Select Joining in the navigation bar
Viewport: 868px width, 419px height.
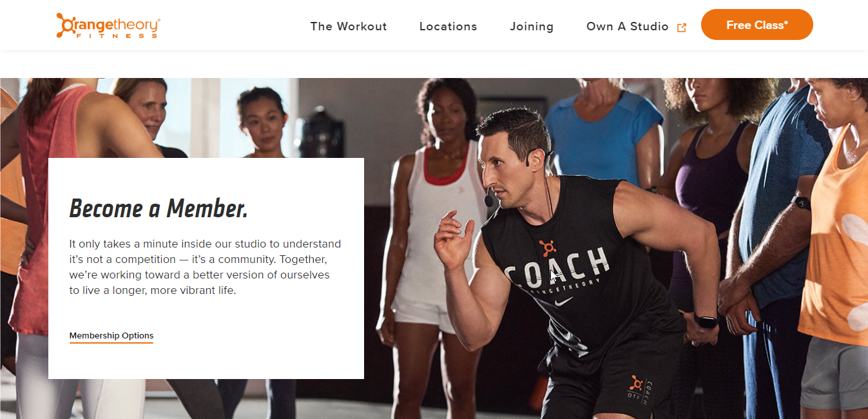532,26
